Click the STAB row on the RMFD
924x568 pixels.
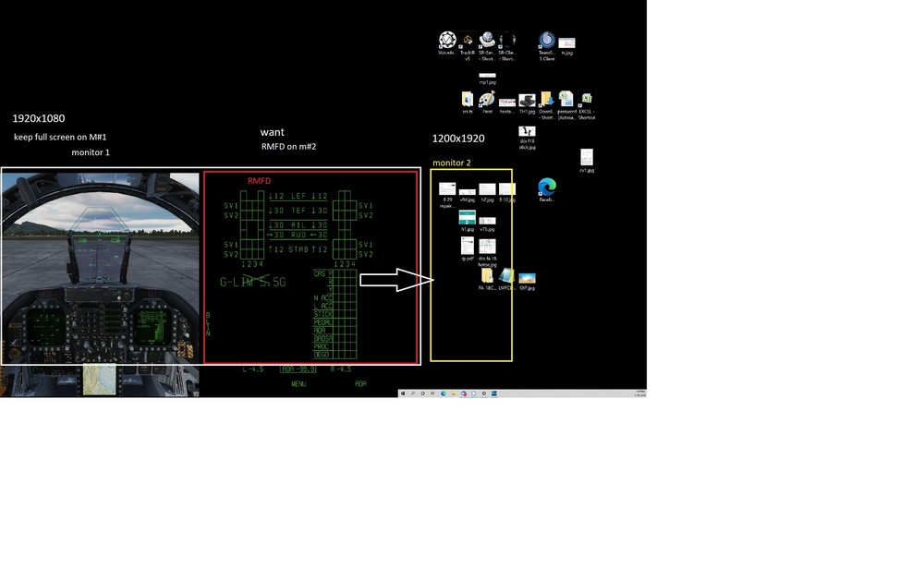click(298, 249)
